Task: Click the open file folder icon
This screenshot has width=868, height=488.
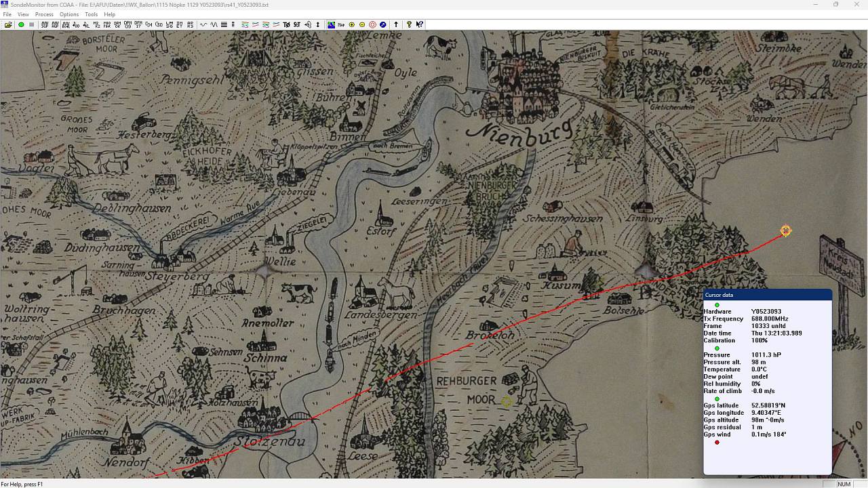Action: click(8, 24)
